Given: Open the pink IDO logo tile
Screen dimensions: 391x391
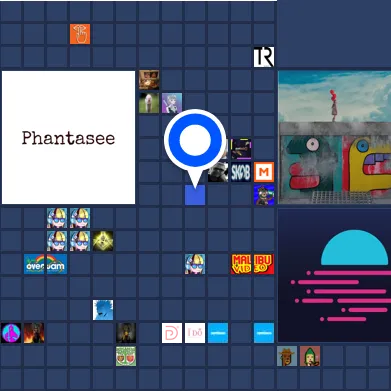Looking at the screenshot, I should 195,333.
